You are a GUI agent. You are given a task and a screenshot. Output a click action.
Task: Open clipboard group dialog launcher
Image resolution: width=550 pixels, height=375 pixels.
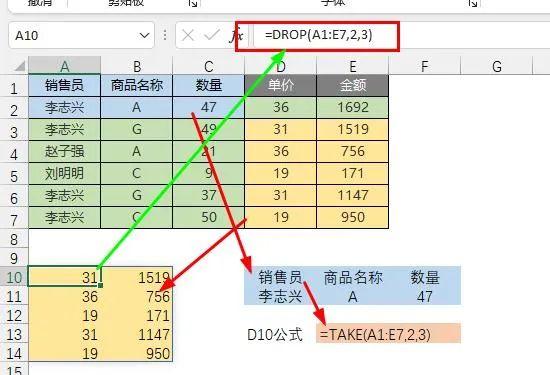pos(192,3)
